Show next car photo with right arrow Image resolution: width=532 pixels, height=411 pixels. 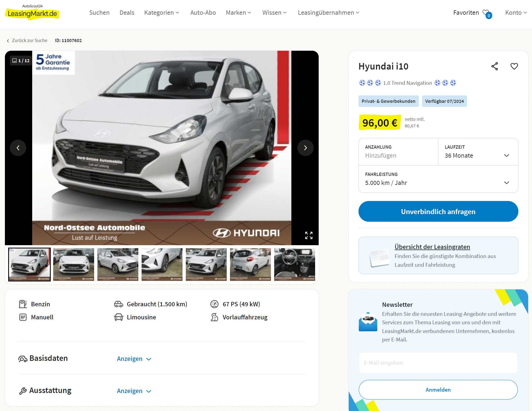306,148
